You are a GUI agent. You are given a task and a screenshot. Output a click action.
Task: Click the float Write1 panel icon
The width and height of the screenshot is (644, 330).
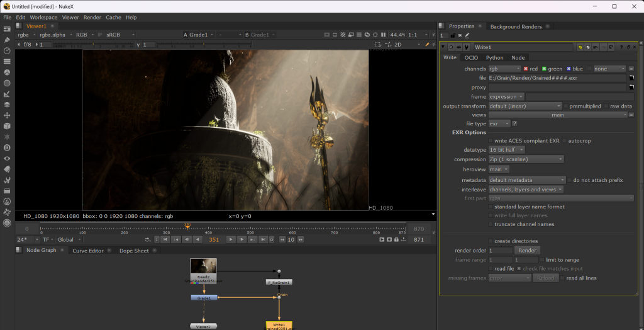click(628, 47)
